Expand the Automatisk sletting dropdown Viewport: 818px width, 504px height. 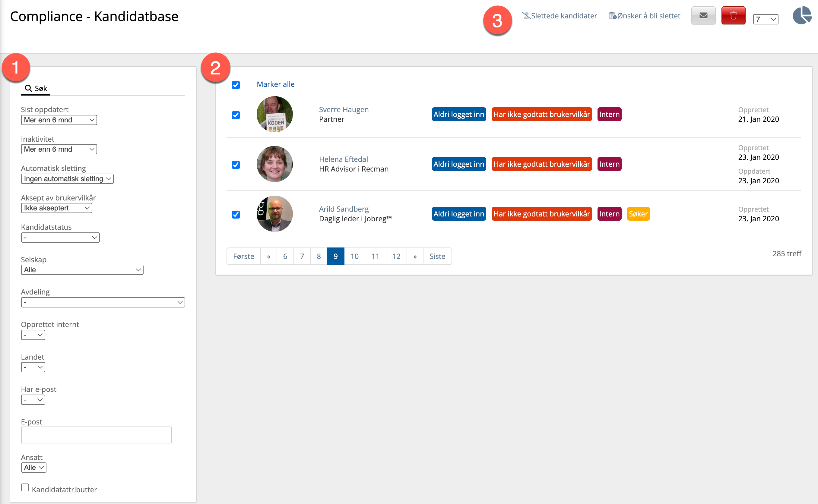coord(67,179)
